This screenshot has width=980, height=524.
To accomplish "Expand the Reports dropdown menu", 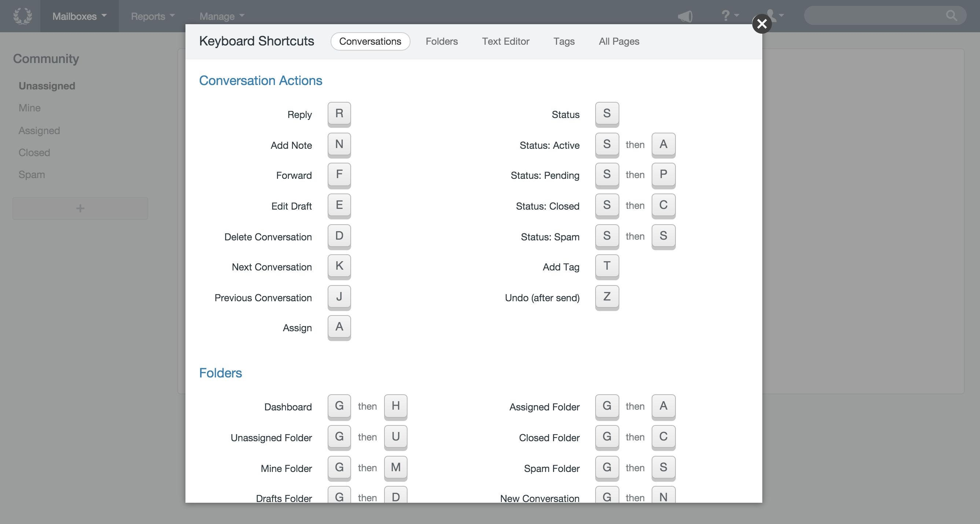I will [x=152, y=16].
